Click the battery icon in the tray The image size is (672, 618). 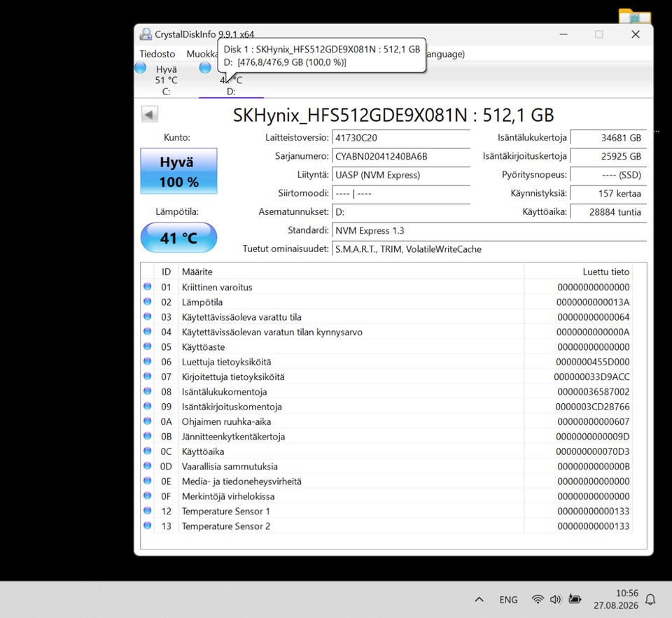click(x=575, y=599)
